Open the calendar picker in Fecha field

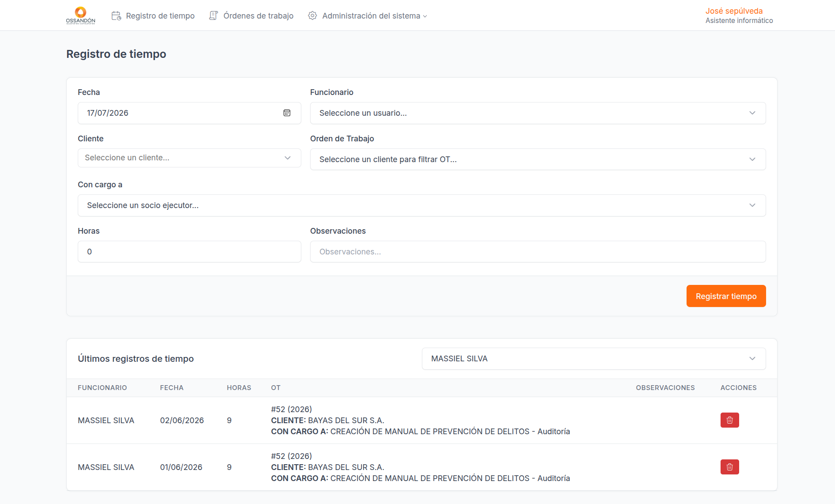tap(287, 113)
